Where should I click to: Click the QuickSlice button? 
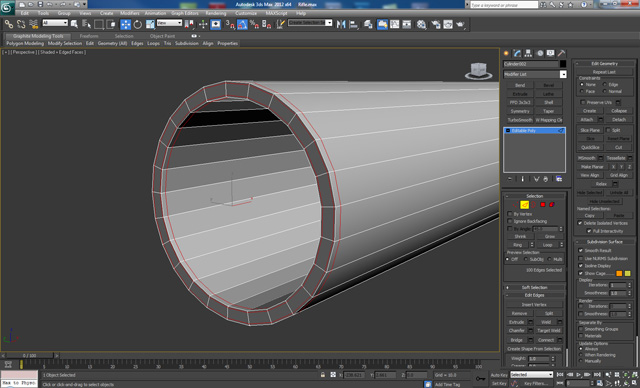click(x=590, y=147)
